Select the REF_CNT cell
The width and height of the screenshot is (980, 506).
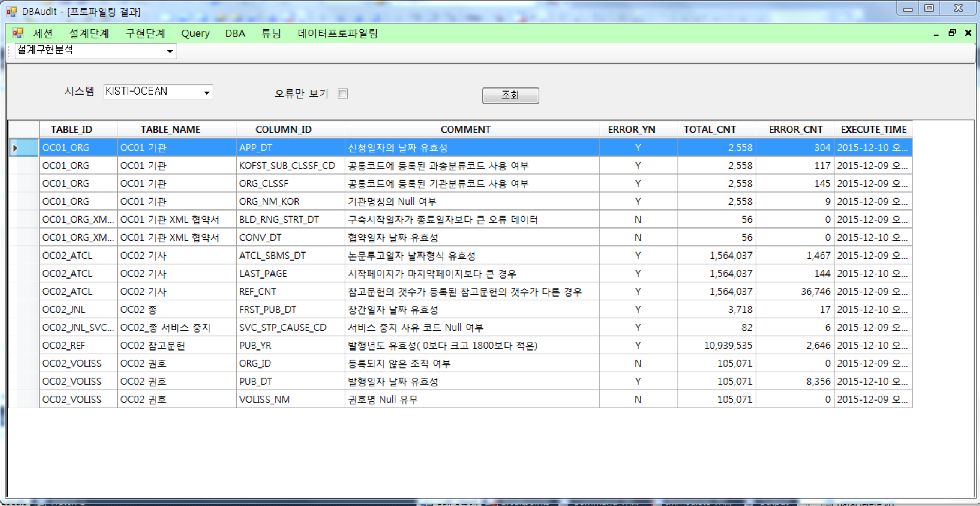point(290,292)
